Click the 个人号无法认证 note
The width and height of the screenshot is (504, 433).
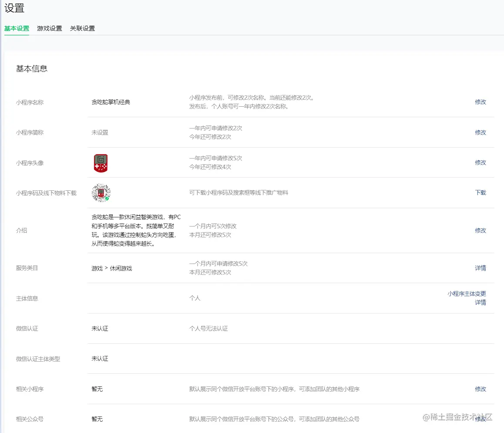tap(208, 328)
